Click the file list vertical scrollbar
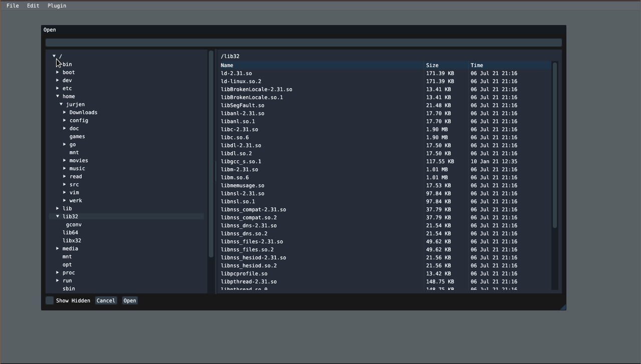641x364 pixels. (x=555, y=145)
